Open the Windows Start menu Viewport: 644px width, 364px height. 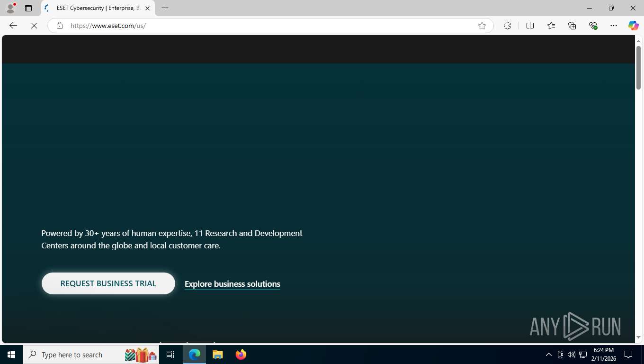click(11, 355)
